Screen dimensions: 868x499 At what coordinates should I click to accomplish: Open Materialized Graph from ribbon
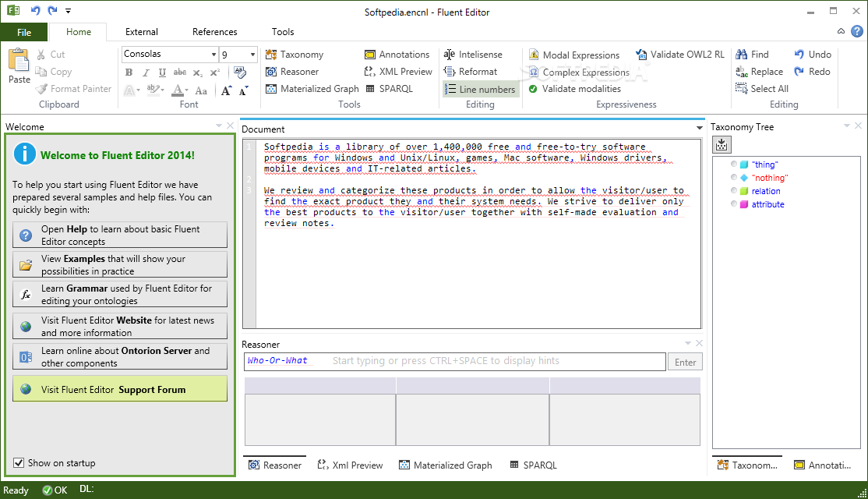coord(312,89)
